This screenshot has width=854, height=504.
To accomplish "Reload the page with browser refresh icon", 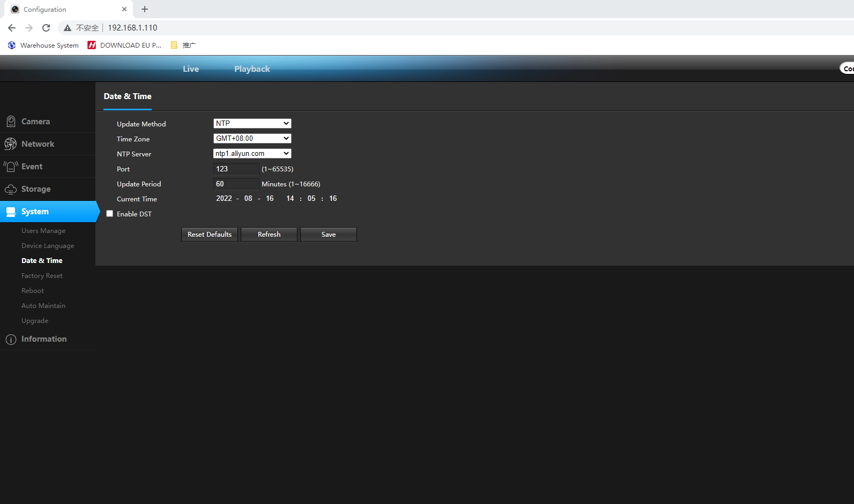I will [x=46, y=28].
